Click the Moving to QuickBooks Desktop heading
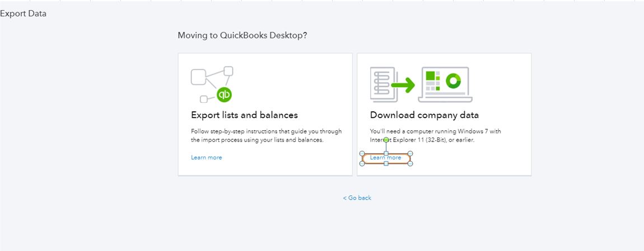Image resolution: width=644 pixels, height=251 pixels. click(242, 35)
